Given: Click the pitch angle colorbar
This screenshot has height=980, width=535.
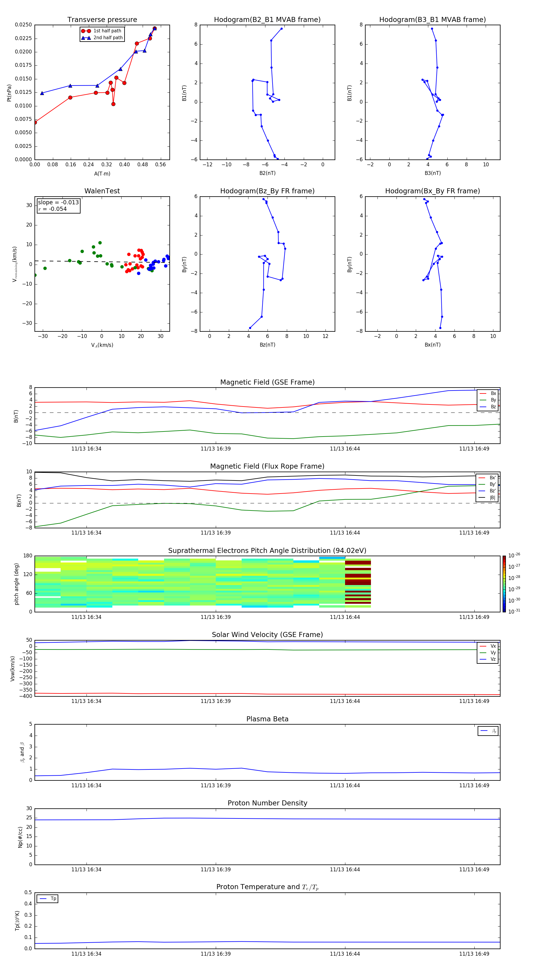Looking at the screenshot, I should tap(504, 584).
